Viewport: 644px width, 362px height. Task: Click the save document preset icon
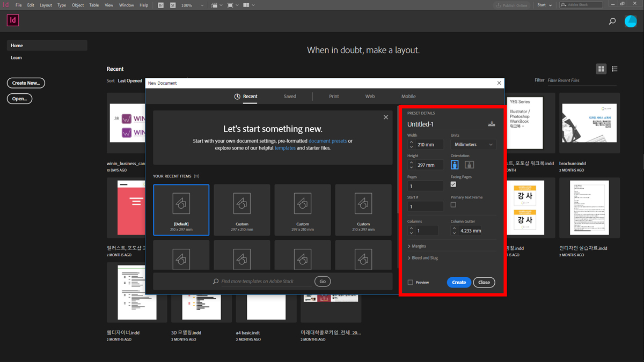pos(492,124)
